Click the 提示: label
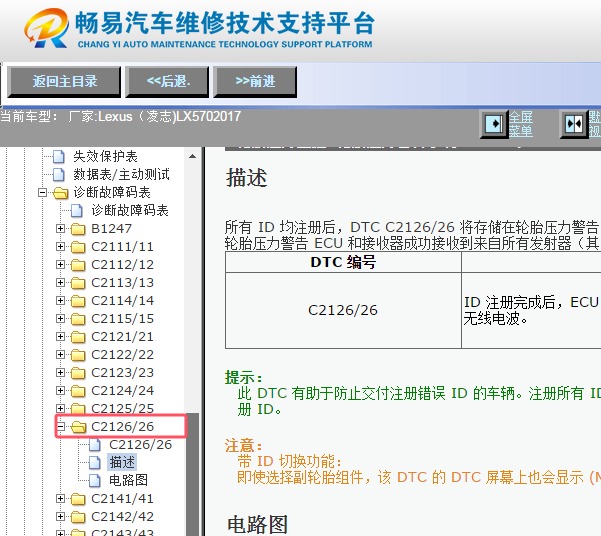Image resolution: width=601 pixels, height=536 pixels. coord(243,377)
